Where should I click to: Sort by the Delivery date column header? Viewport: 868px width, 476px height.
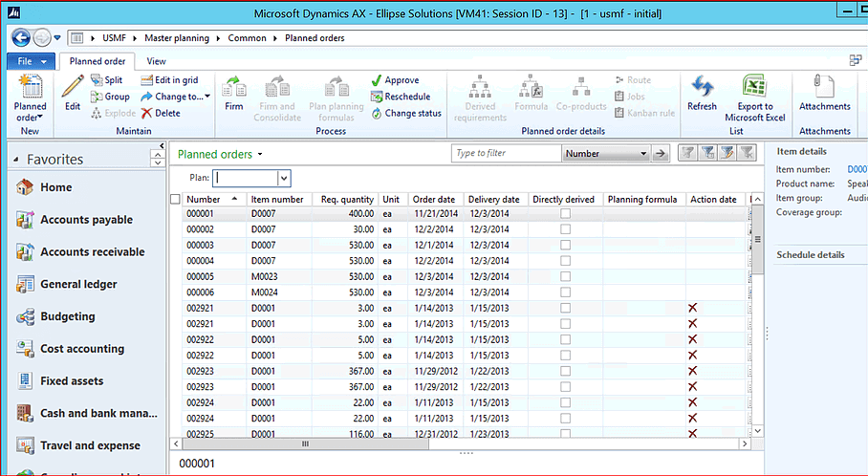[x=495, y=199]
